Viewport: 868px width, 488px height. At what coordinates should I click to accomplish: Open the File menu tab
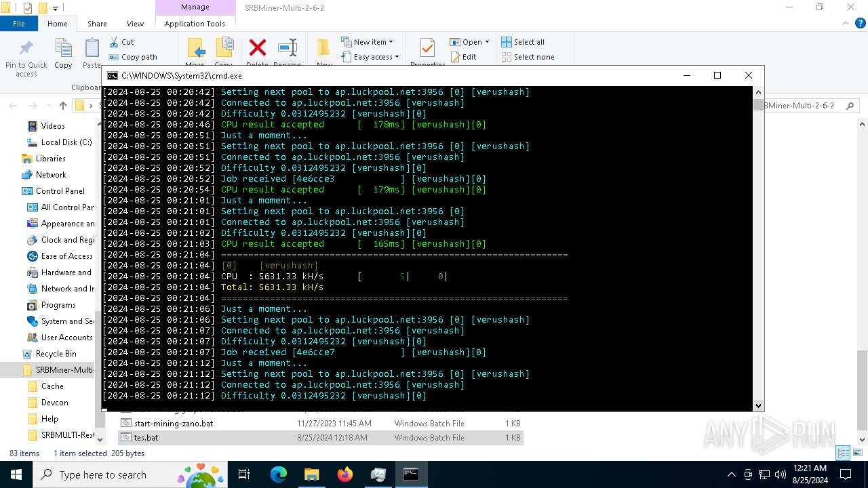pyautogui.click(x=19, y=24)
